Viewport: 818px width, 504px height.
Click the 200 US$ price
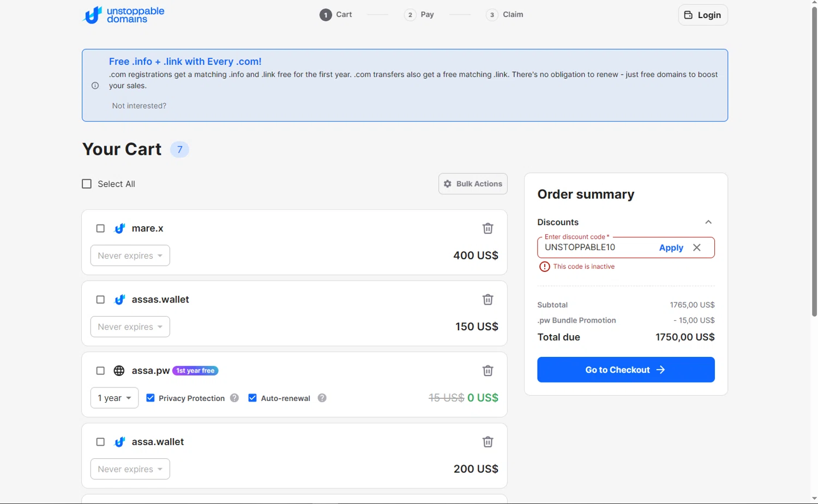[476, 469]
